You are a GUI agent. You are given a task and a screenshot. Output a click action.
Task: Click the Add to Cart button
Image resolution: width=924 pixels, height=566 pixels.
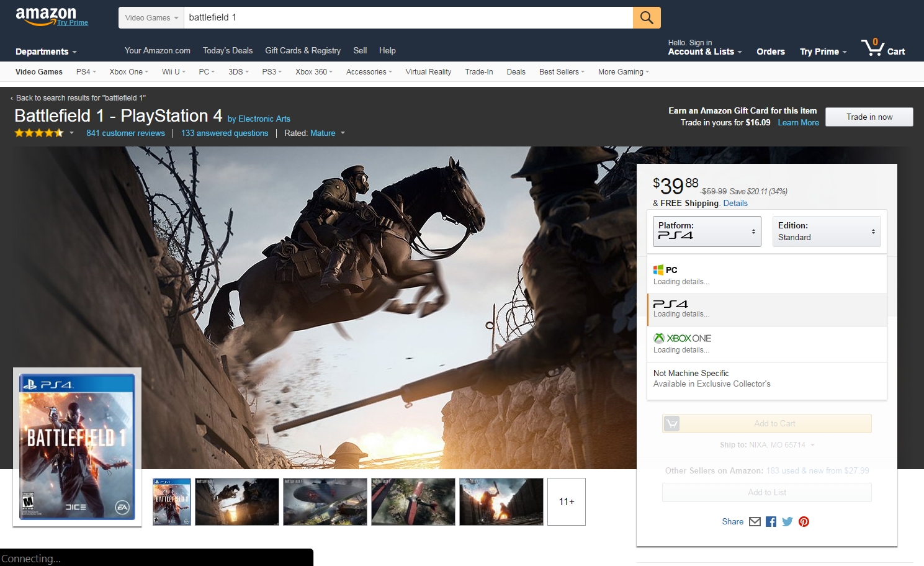click(767, 423)
